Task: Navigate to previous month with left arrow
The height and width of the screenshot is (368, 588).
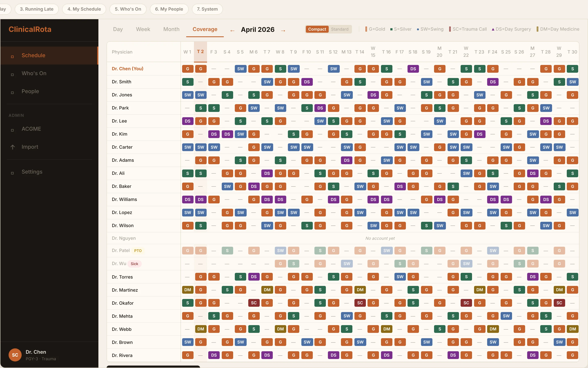Action: (232, 30)
